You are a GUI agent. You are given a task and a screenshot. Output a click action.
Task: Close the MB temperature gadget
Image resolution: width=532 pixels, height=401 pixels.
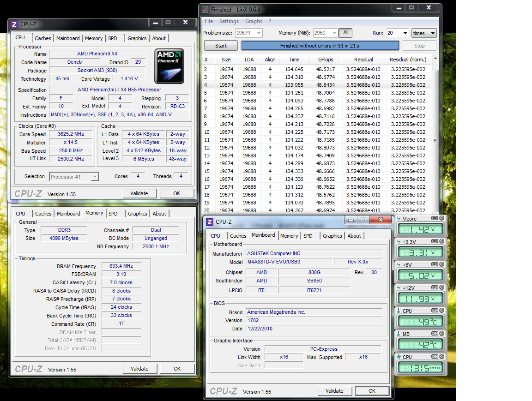(442, 334)
